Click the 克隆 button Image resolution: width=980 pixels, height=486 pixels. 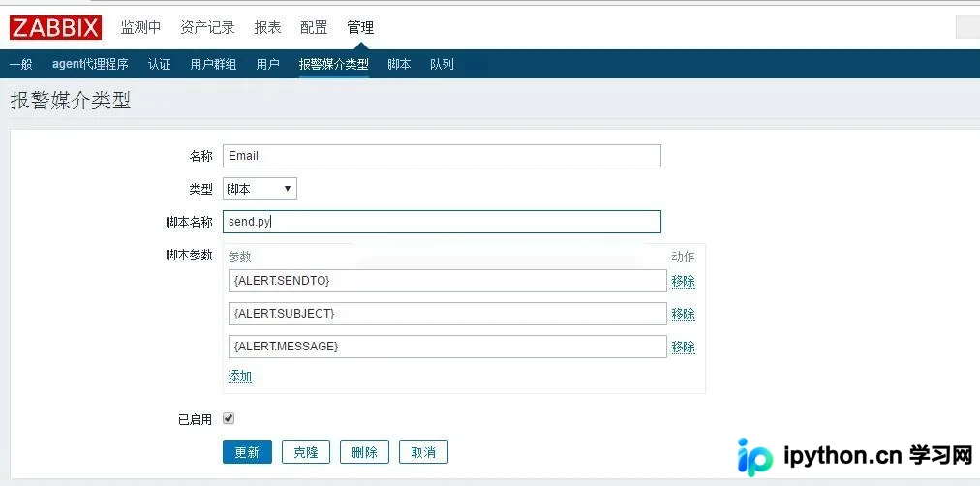pos(306,452)
